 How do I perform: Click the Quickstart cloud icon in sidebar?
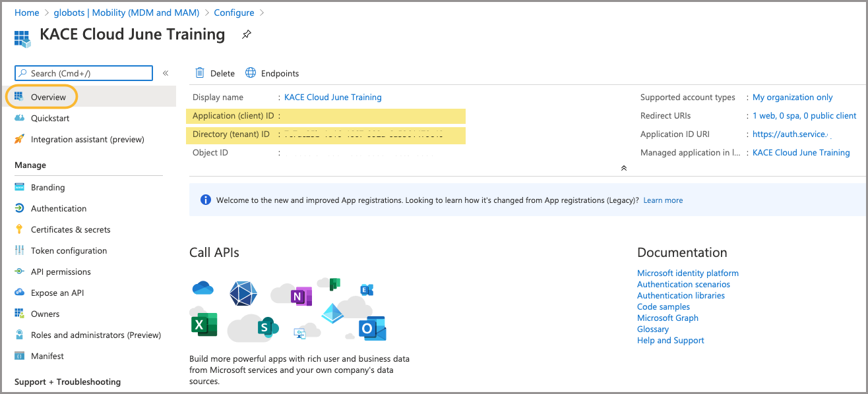[x=18, y=119]
